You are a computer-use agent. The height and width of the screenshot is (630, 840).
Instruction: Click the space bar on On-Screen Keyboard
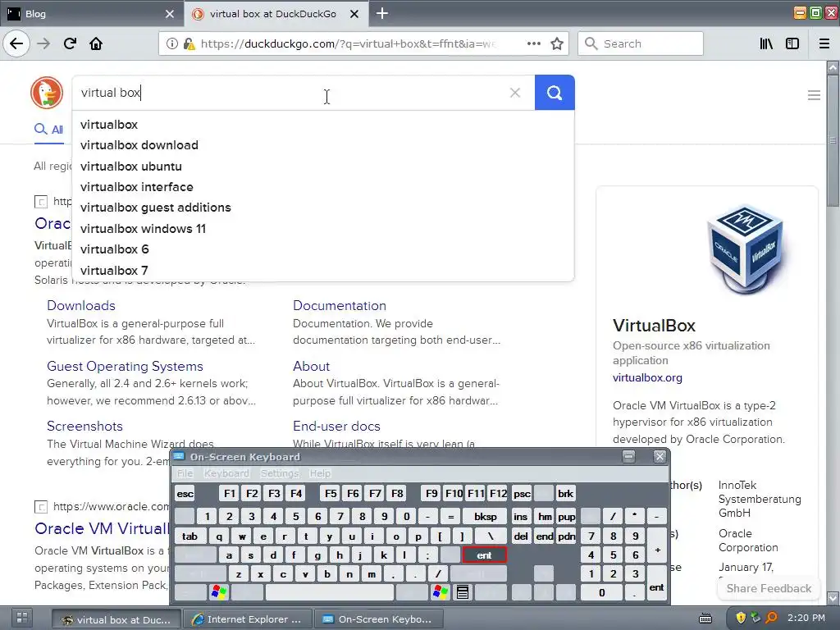coord(330,592)
